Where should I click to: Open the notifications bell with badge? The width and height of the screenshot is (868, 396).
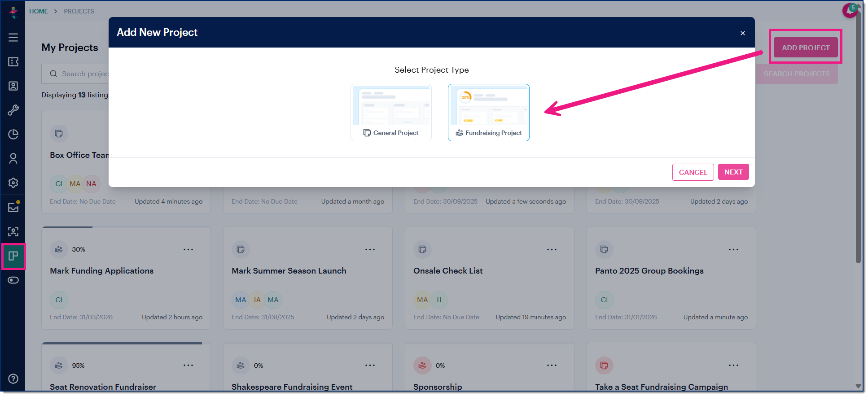[850, 10]
